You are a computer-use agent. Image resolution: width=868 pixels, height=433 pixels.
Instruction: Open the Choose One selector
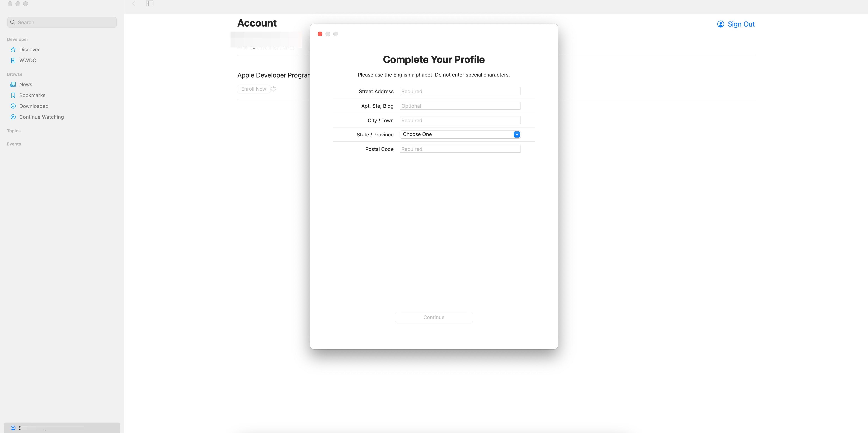[460, 134]
